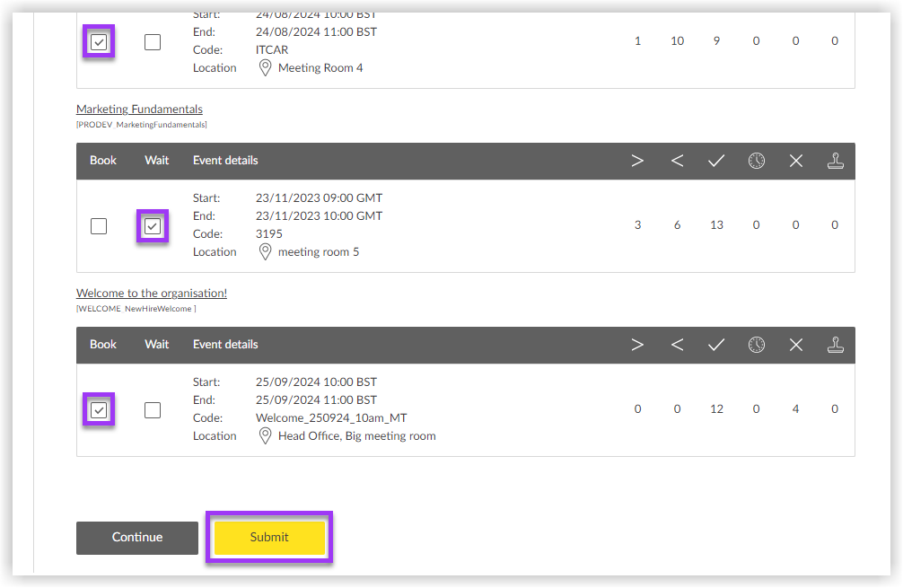Uncheck the Book checkbox for the ITCAR event

pyautogui.click(x=98, y=41)
